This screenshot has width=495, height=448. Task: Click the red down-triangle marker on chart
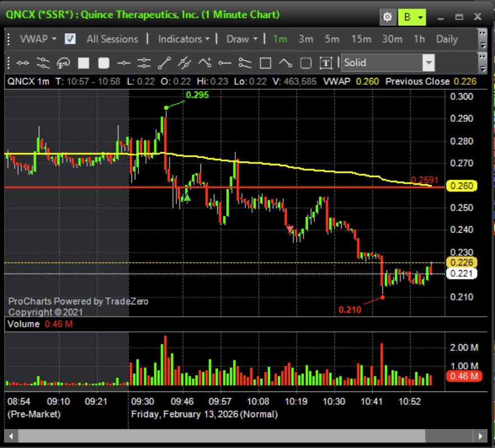[x=290, y=228]
